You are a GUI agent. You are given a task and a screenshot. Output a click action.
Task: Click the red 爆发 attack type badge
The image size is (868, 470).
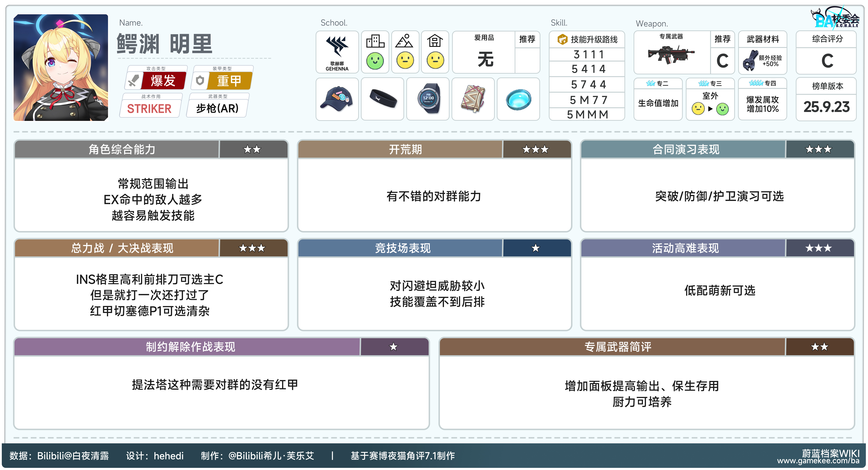click(163, 81)
